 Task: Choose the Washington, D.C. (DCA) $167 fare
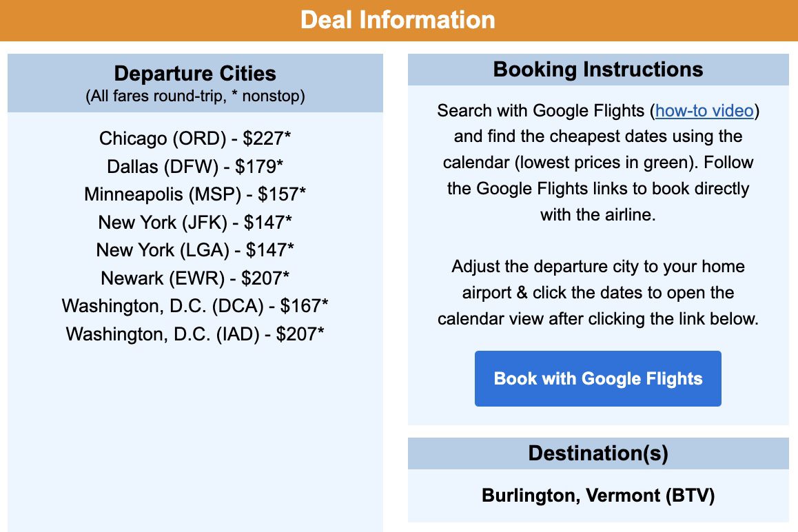click(195, 305)
